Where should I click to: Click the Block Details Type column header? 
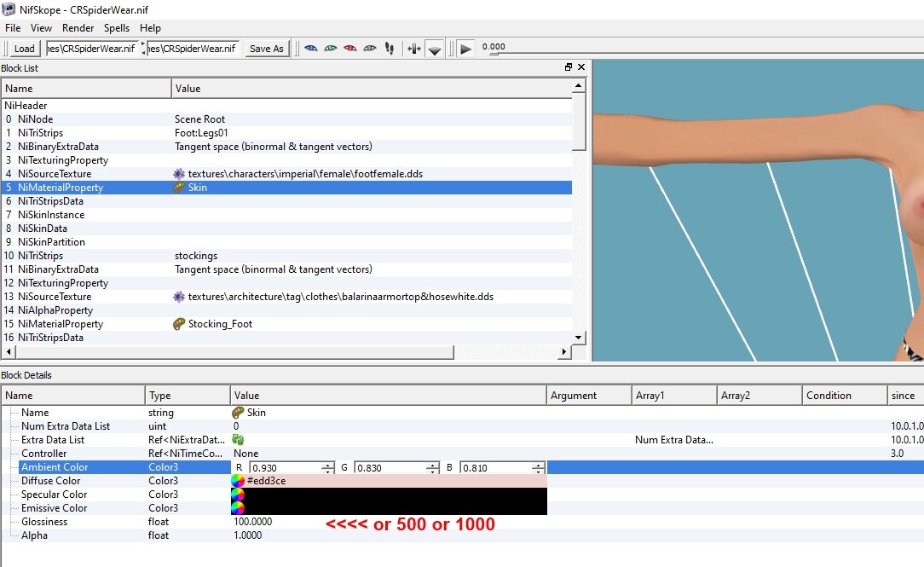tap(188, 396)
